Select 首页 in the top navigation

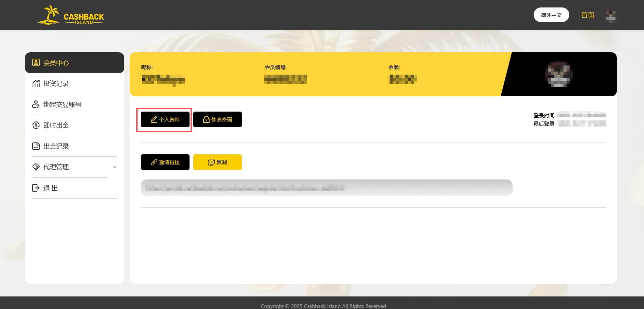587,15
